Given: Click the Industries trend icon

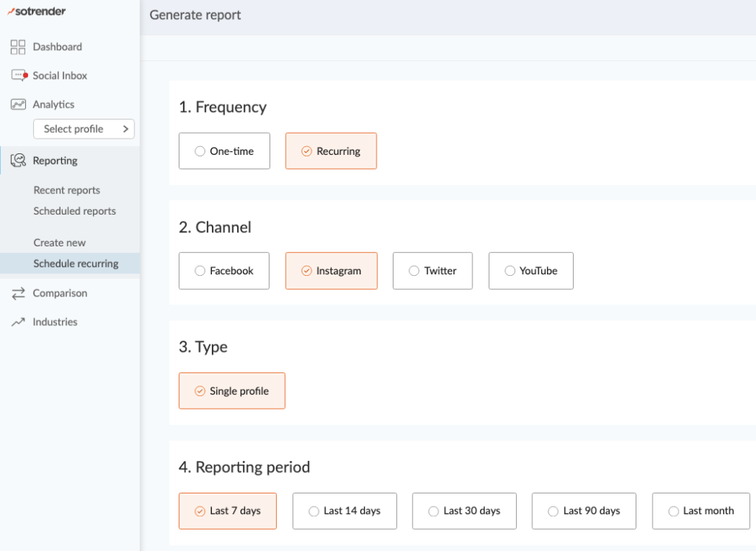Looking at the screenshot, I should tap(18, 322).
